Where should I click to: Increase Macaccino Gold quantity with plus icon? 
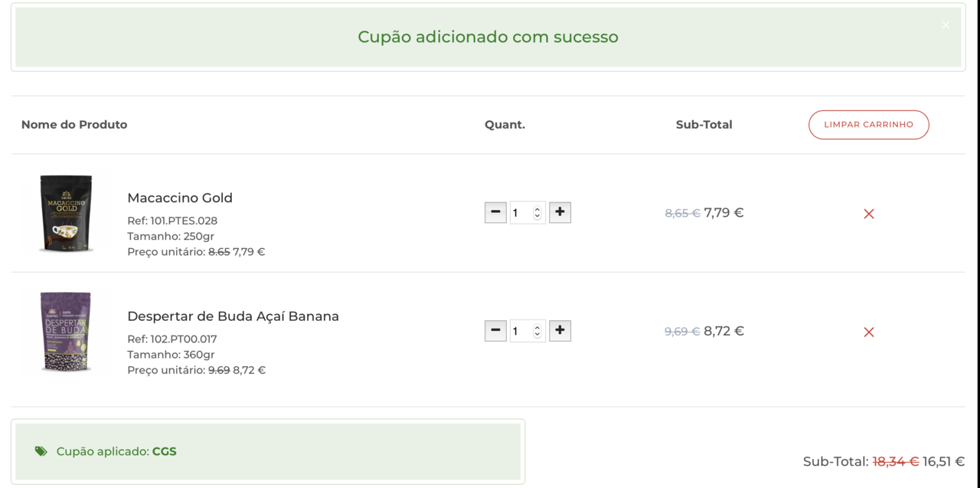click(560, 212)
